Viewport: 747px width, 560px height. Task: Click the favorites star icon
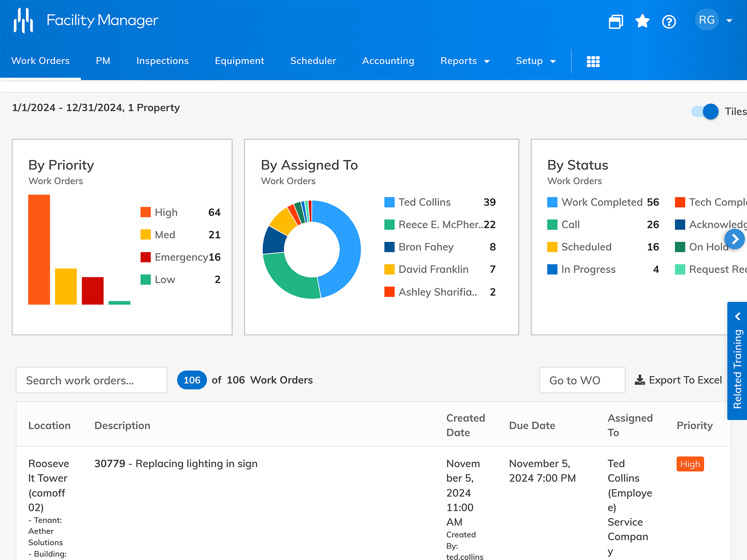pos(642,21)
